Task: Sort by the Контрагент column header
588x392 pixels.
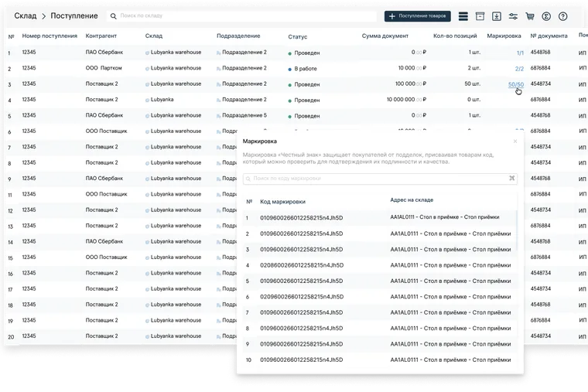Action: [x=101, y=36]
